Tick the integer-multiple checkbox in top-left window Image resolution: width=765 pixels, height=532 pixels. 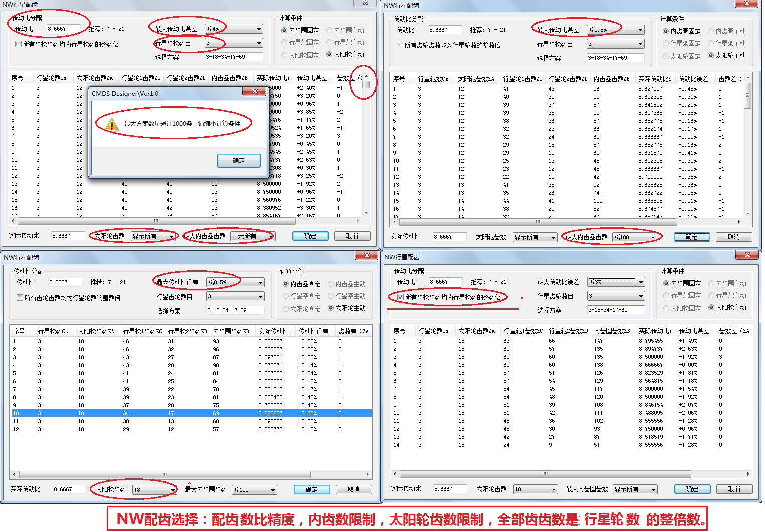tap(19, 44)
